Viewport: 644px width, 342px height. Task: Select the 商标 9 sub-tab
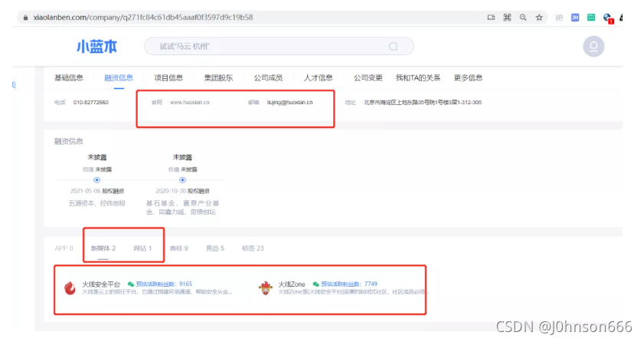(178, 248)
